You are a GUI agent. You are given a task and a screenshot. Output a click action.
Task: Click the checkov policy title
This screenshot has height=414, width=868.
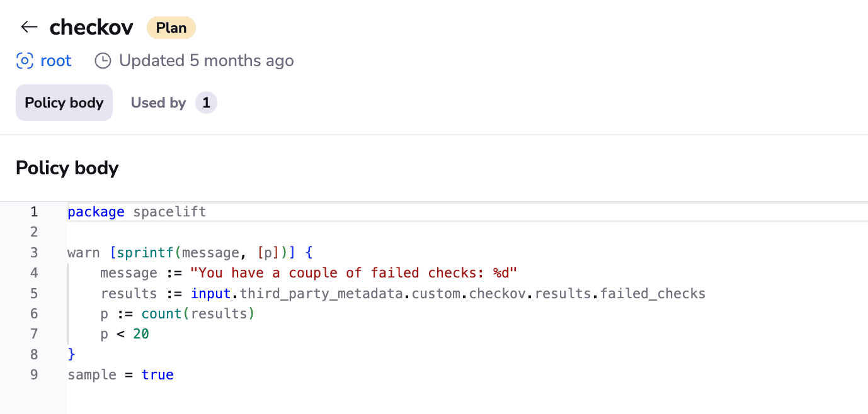pyautogui.click(x=91, y=27)
